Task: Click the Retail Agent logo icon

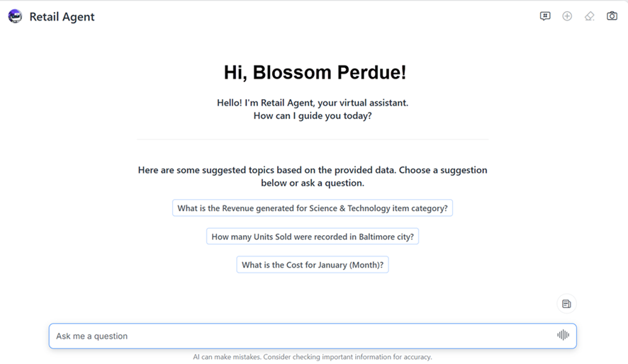Action: [15, 16]
